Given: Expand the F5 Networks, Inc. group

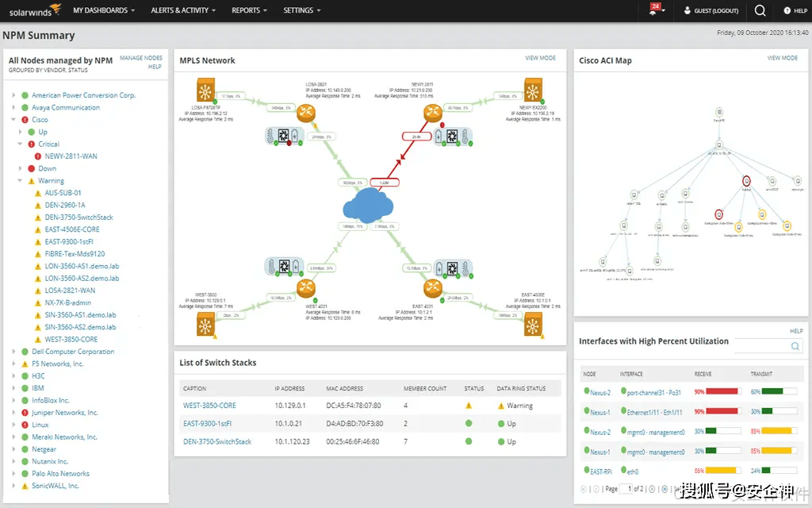Looking at the screenshot, I should tap(13, 364).
